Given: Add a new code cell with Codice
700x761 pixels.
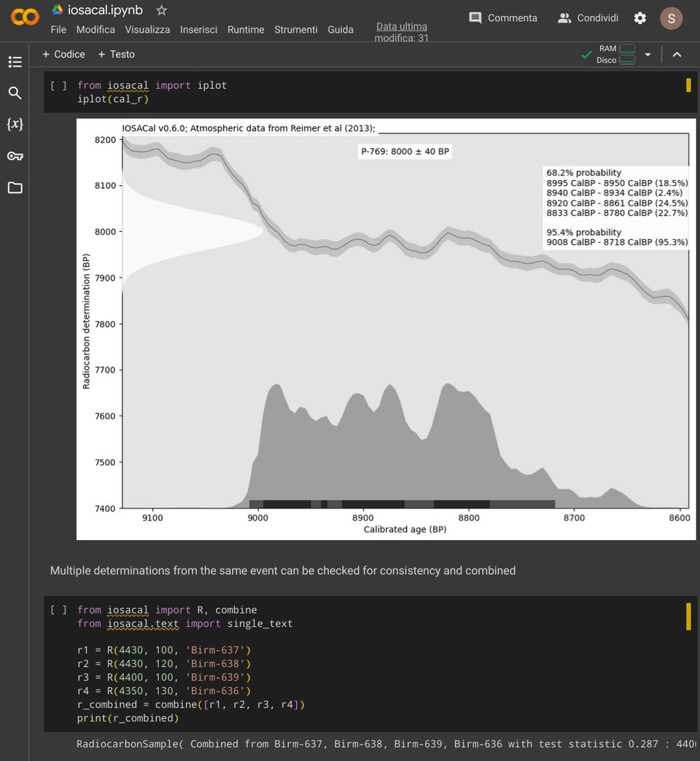Looking at the screenshot, I should (63, 54).
